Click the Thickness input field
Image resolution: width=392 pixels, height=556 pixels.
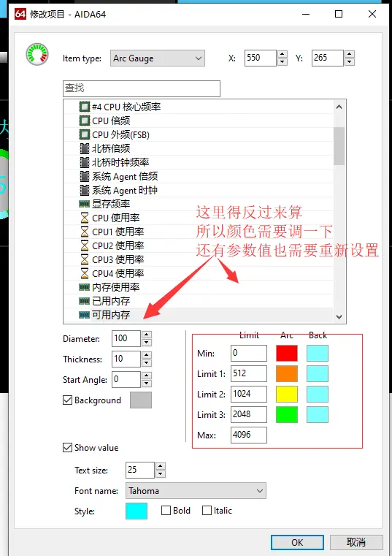coord(126,359)
